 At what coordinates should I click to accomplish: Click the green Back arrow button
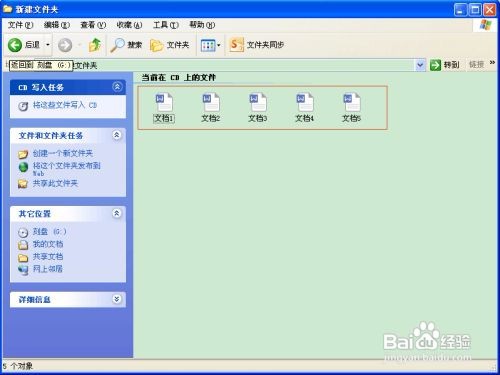pos(15,45)
